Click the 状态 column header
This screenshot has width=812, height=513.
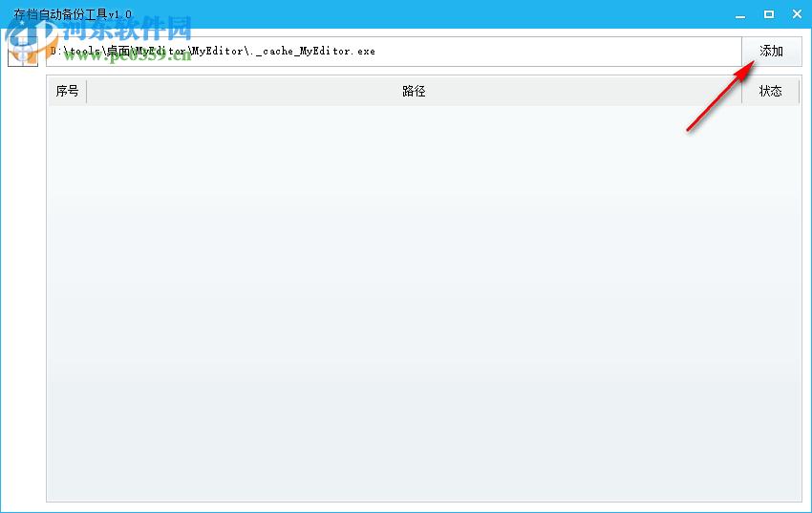coord(771,91)
